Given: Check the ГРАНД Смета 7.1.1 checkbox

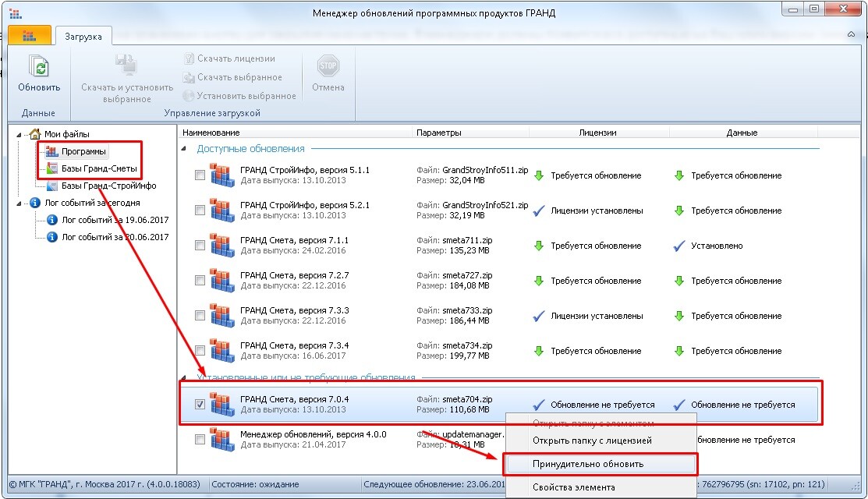Looking at the screenshot, I should pos(200,246).
